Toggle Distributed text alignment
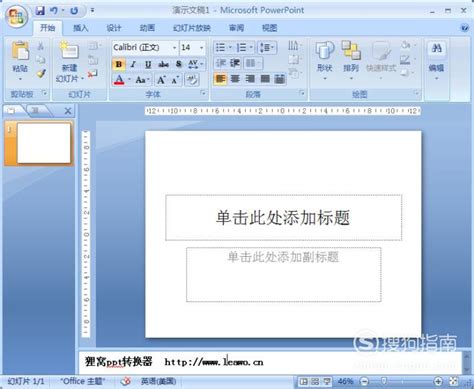 pyautogui.click(x=279, y=79)
